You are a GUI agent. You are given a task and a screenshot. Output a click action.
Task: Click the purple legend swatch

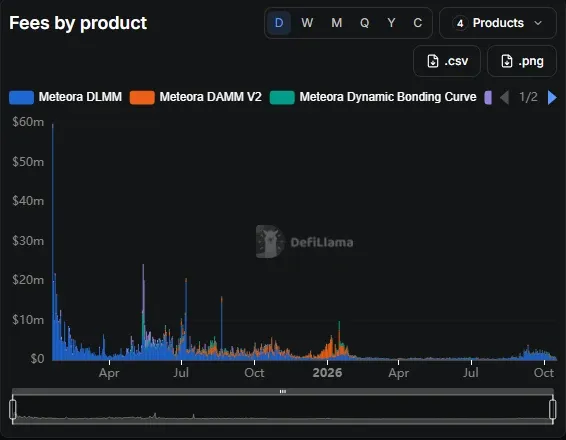(x=488, y=97)
